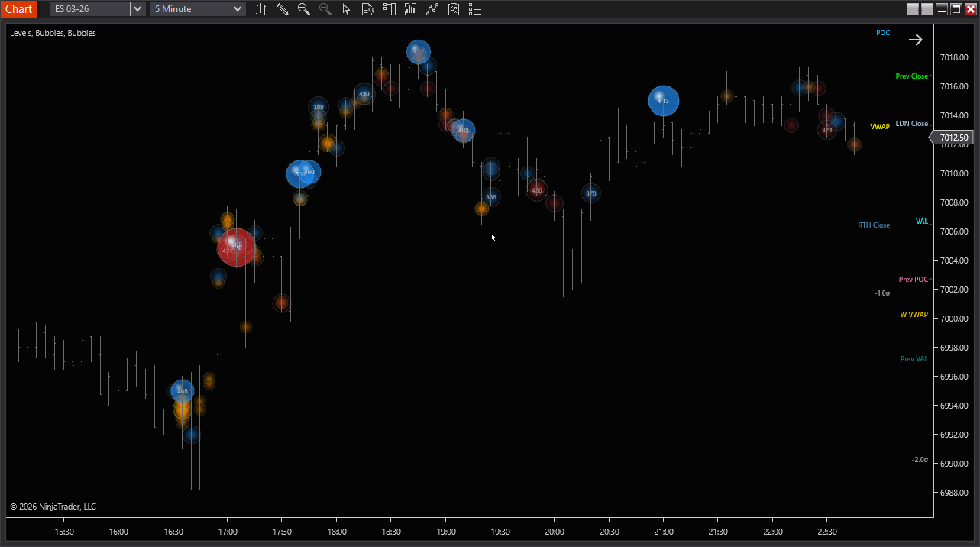This screenshot has height=547, width=980.
Task: Toggle the Chart Trader panel icon
Action: (x=389, y=9)
